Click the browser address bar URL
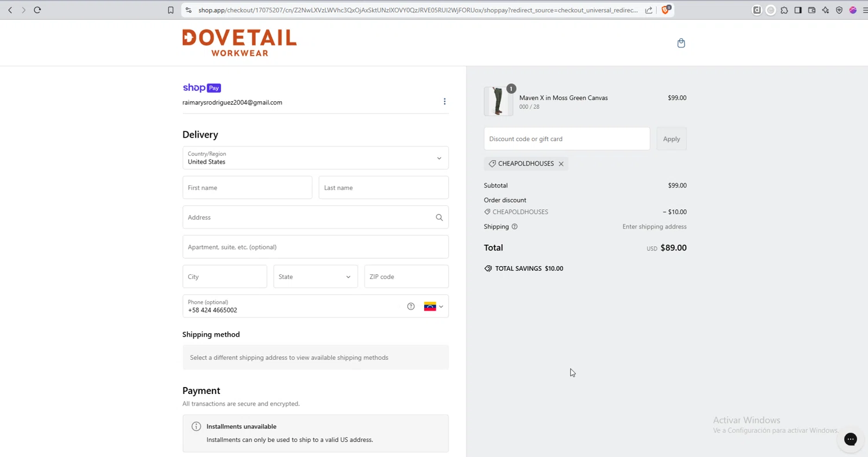The height and width of the screenshot is (457, 868). [x=418, y=10]
